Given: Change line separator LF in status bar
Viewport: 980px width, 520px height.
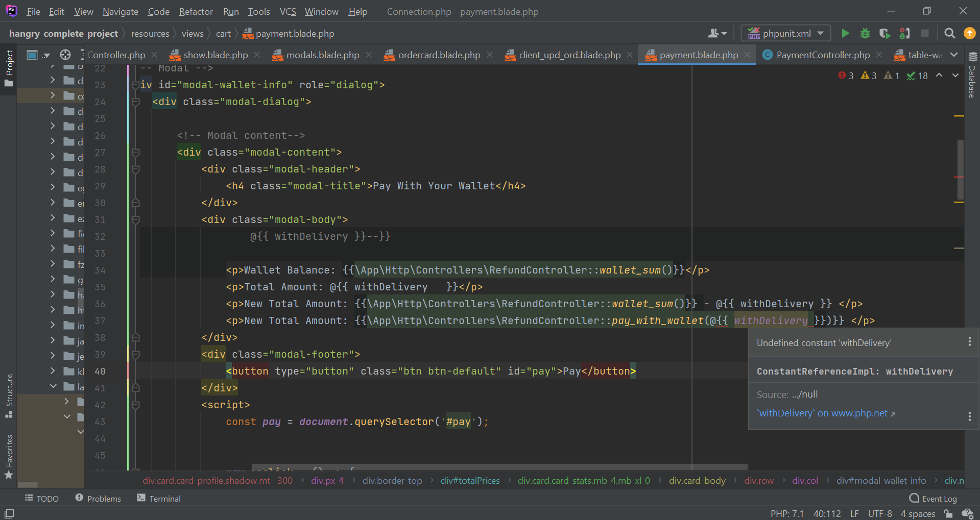Looking at the screenshot, I should click(x=854, y=513).
